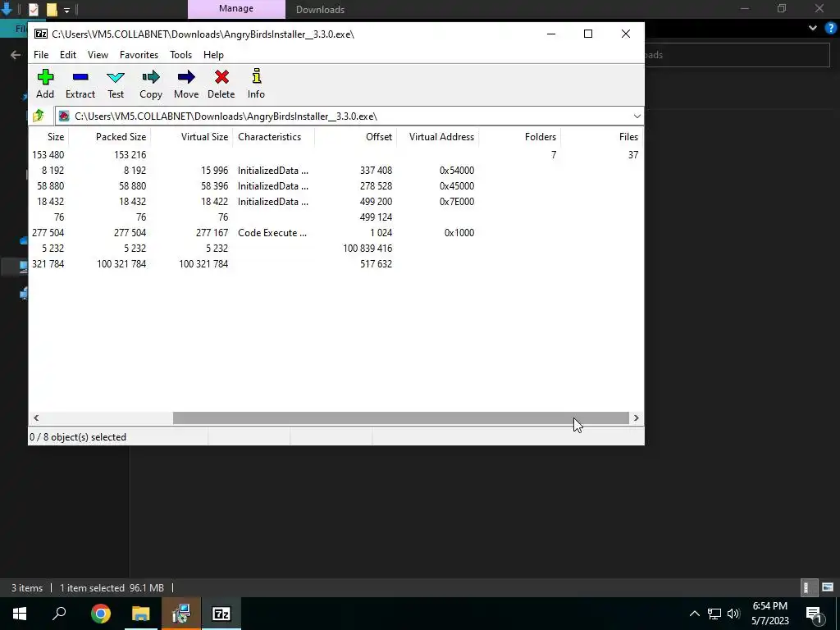
Task: Click the horizontal scrollbar thumb
Action: 400,418
